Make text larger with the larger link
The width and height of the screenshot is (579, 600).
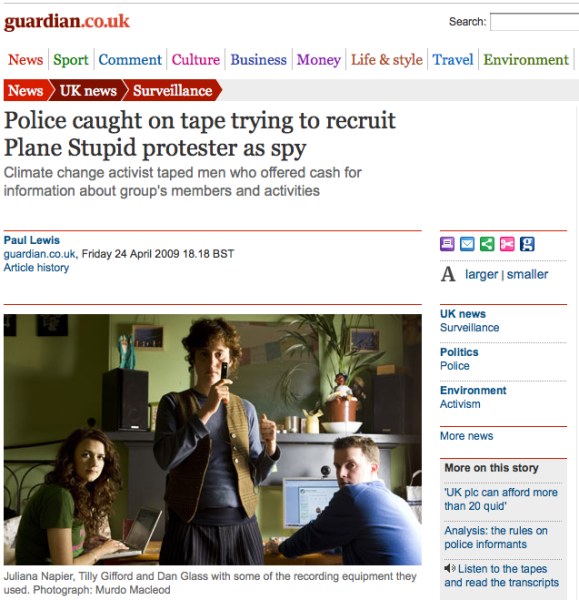pyautogui.click(x=481, y=274)
